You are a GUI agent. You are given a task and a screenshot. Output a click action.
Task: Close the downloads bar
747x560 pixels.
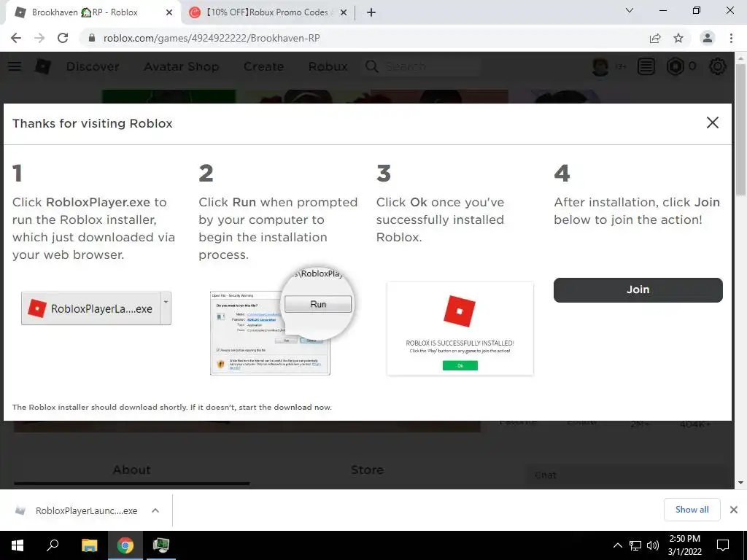click(x=734, y=510)
